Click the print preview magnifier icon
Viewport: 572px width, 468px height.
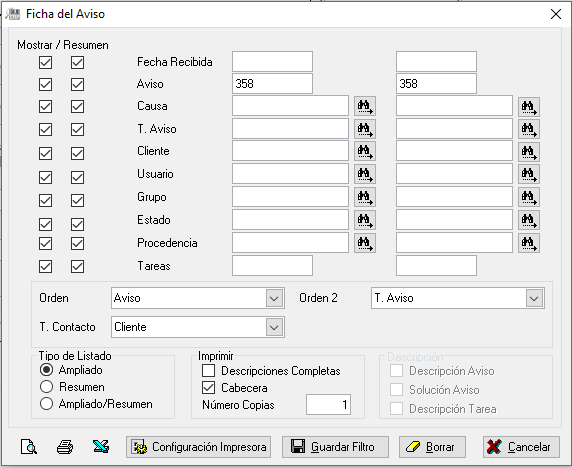(x=29, y=446)
